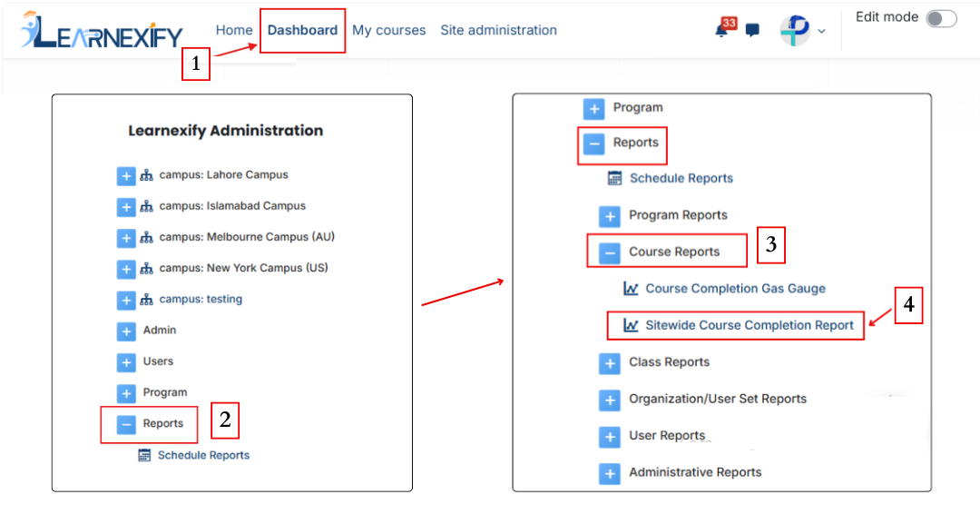This screenshot has height=514, width=980.
Task: Click the Lahore Campus organization icon
Action: pos(146,175)
